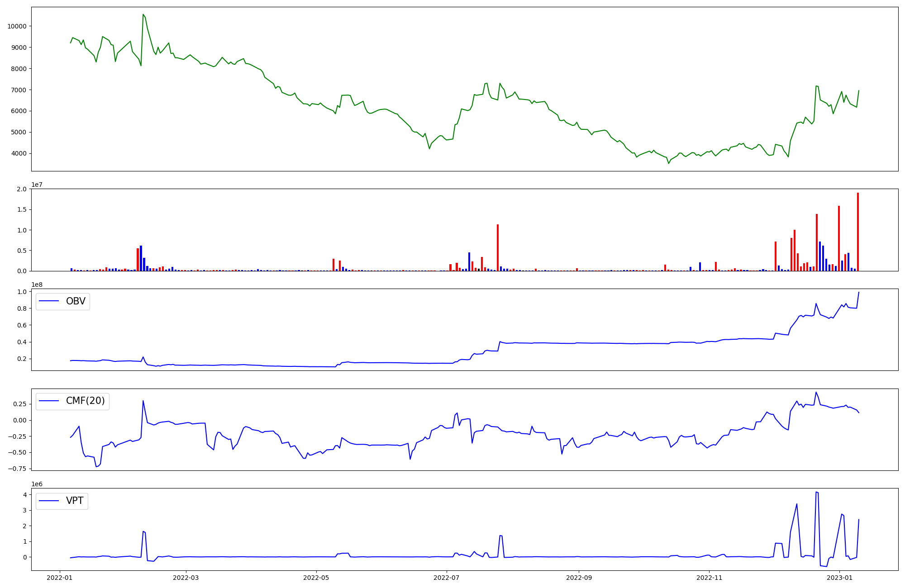This screenshot has height=588, width=905.
Task: Click the 10000 tick on price axis
Action: 17,26
